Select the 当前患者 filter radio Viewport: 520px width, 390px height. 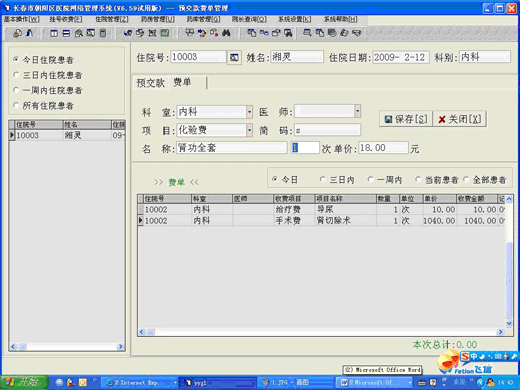click(x=418, y=179)
